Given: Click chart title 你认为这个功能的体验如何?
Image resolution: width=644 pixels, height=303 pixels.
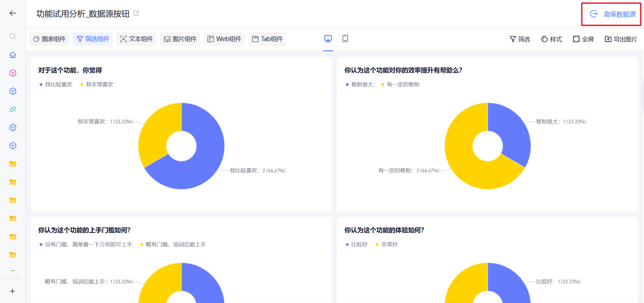Looking at the screenshot, I should click(384, 230).
